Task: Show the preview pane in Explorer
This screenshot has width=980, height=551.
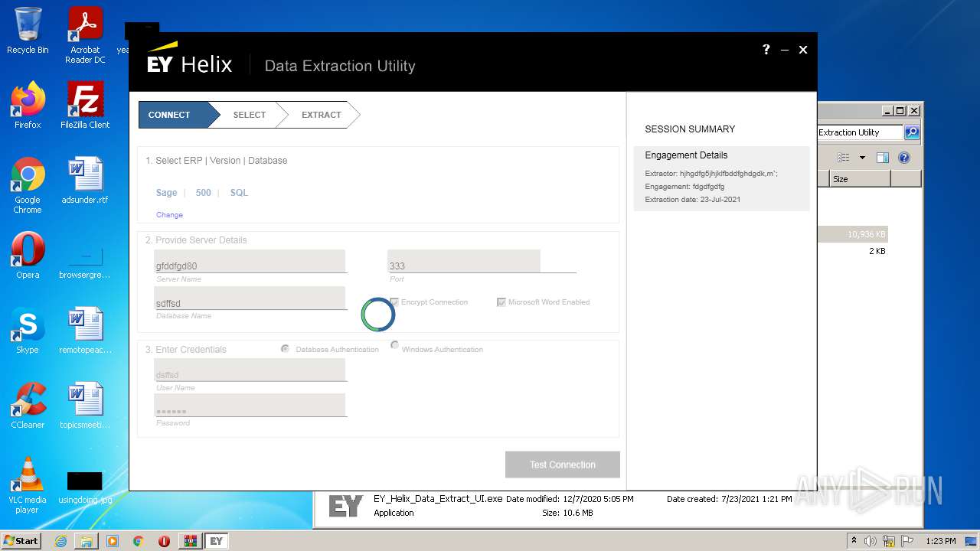Action: [x=883, y=158]
